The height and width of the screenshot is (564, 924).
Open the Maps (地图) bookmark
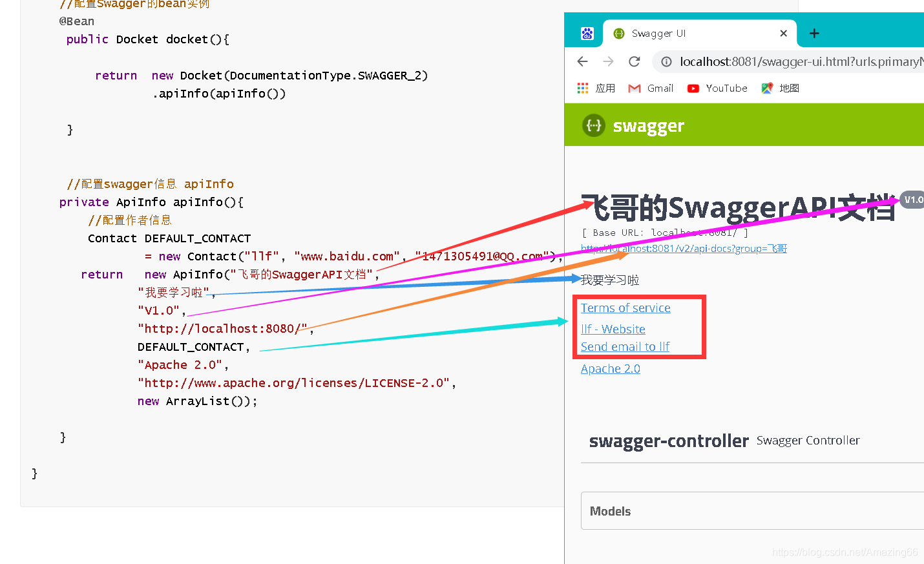click(780, 88)
